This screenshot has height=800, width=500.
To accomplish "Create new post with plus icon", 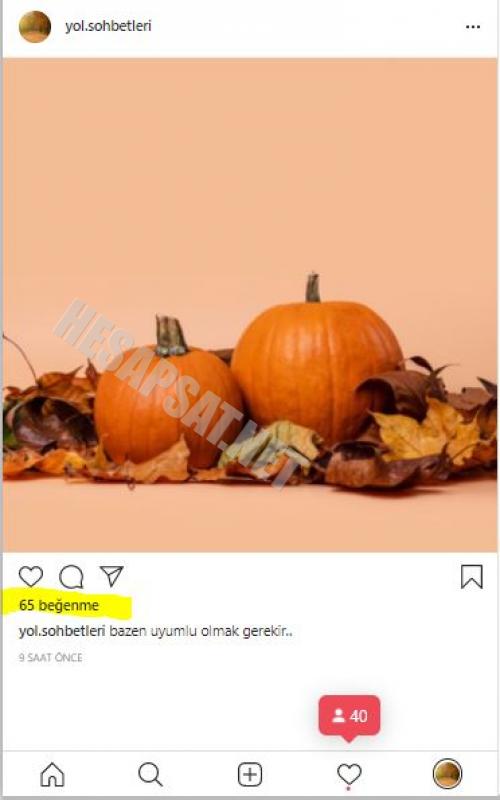I will 250,774.
